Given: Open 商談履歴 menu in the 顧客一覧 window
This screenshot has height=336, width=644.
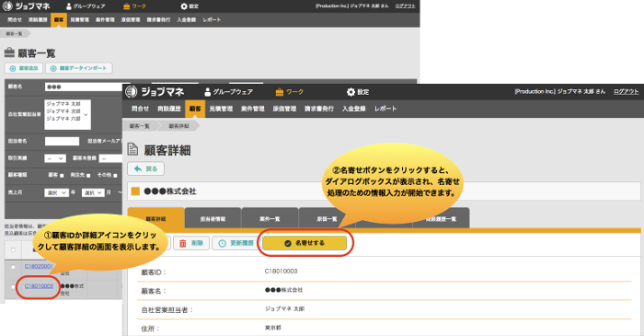Looking at the screenshot, I should 38,19.
